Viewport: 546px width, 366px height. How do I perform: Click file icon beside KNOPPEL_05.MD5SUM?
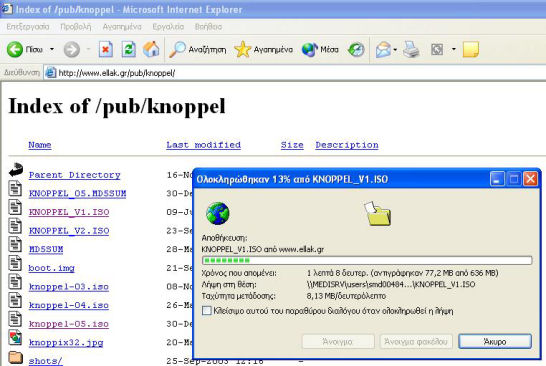click(x=15, y=189)
